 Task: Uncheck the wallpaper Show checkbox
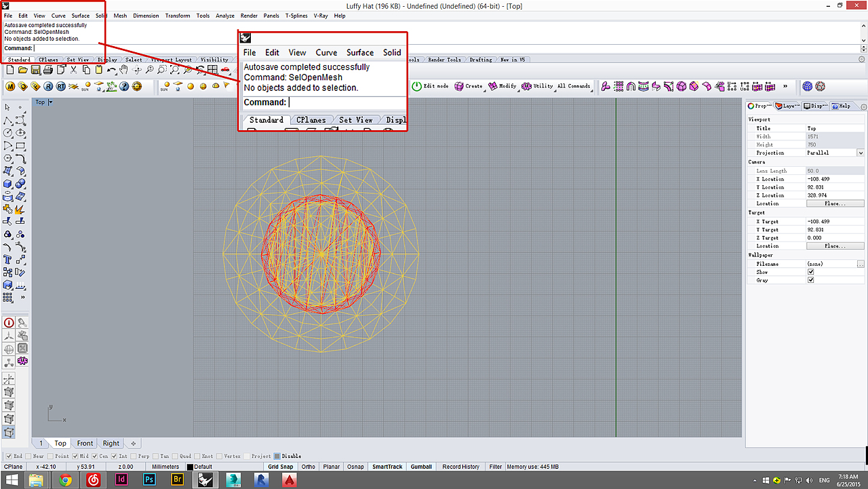(811, 272)
